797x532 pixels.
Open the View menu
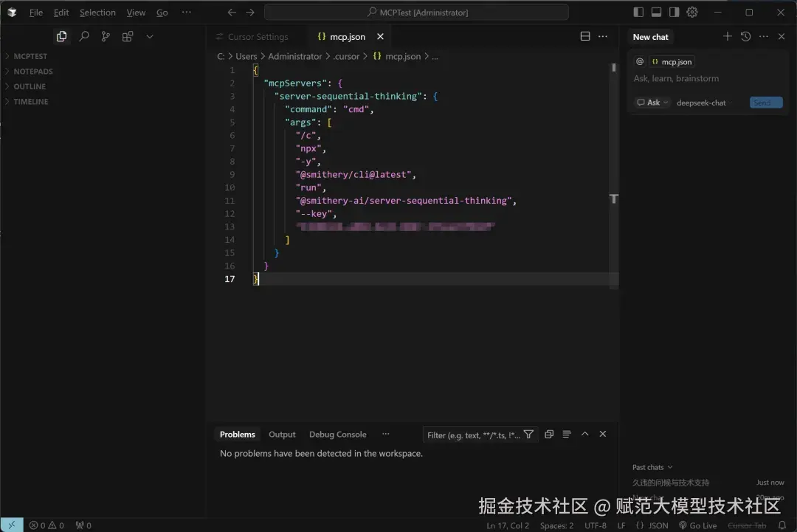[x=136, y=12]
